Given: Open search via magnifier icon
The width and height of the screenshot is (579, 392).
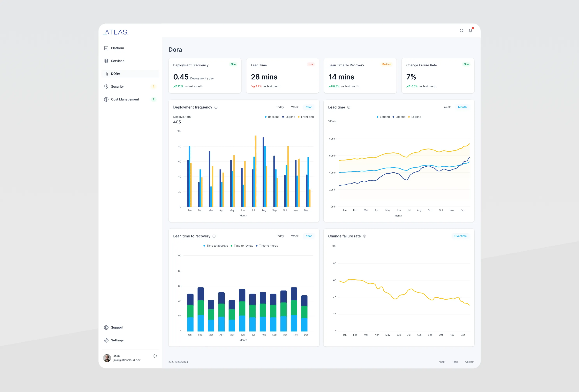Looking at the screenshot, I should (461, 31).
